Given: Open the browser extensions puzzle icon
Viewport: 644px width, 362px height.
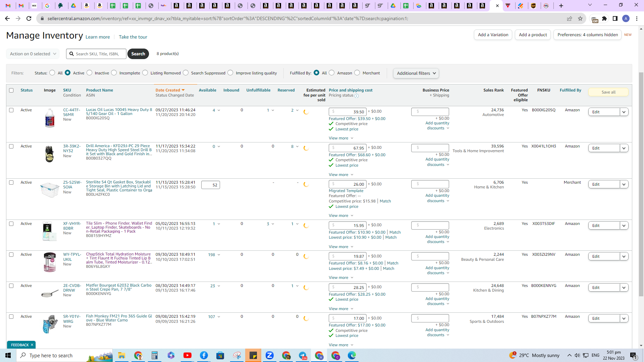Looking at the screenshot, I should [x=604, y=18].
